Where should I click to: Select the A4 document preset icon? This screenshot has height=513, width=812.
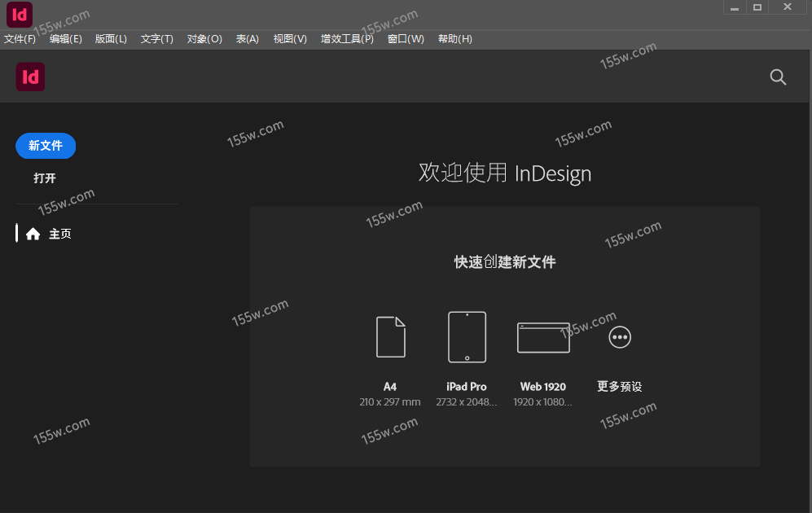point(390,336)
